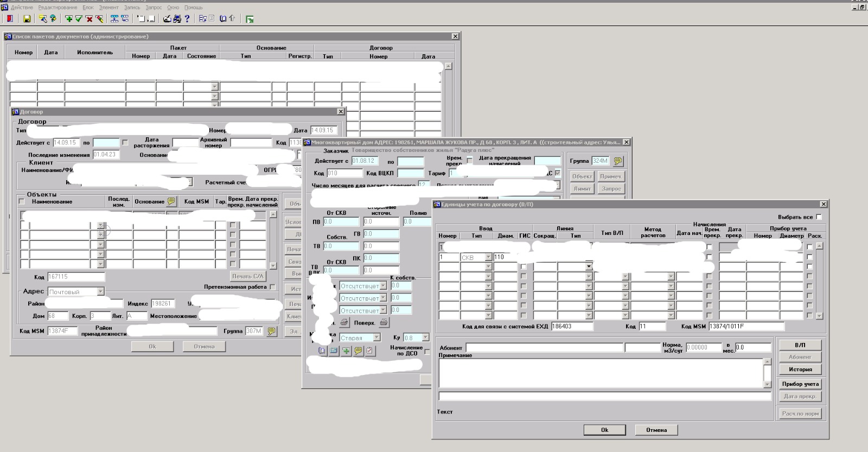
Task: Click the enter query icon right of the save icon
Action: [x=43, y=19]
